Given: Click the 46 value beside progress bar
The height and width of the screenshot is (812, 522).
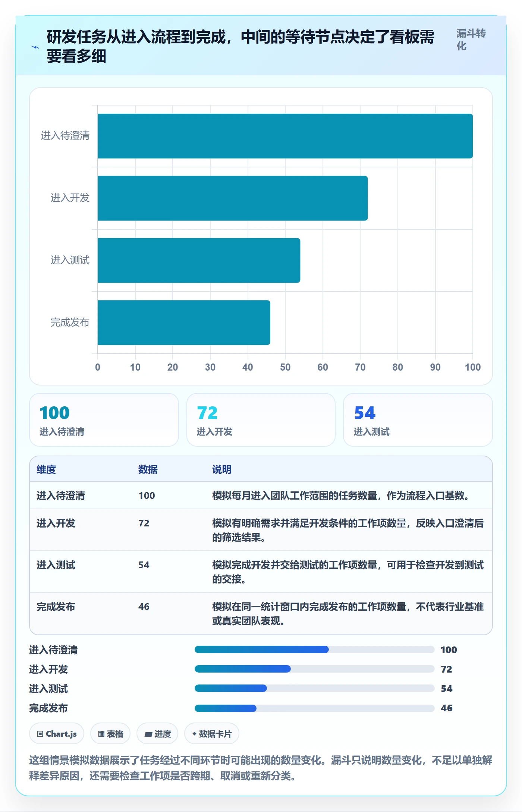Looking at the screenshot, I should [x=447, y=708].
